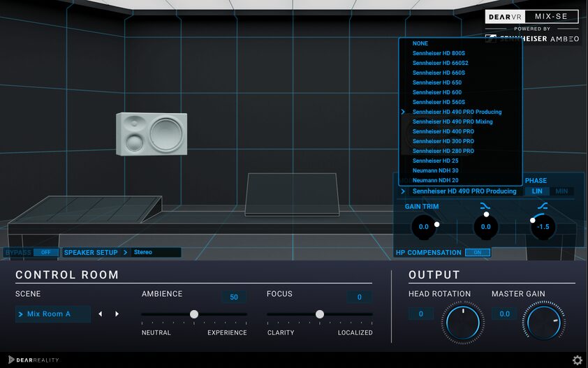588x368 pixels.
Task: Click the CLARITY label
Action: point(281,332)
